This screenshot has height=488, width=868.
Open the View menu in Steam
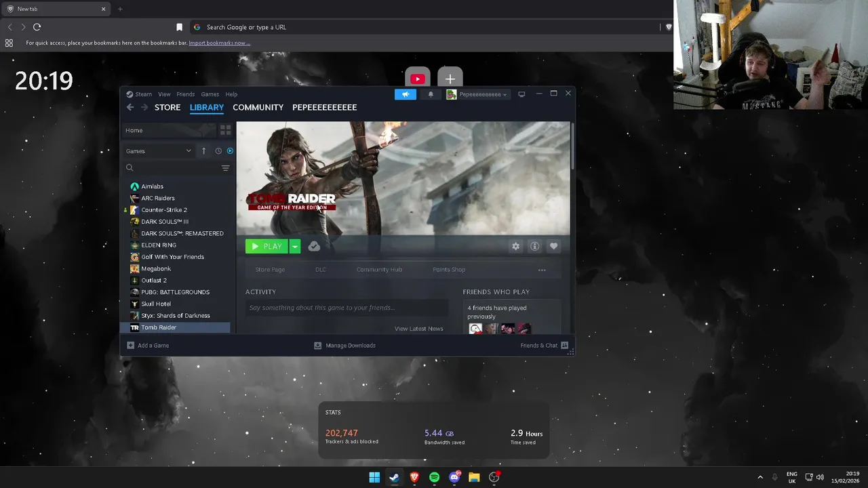(x=164, y=94)
